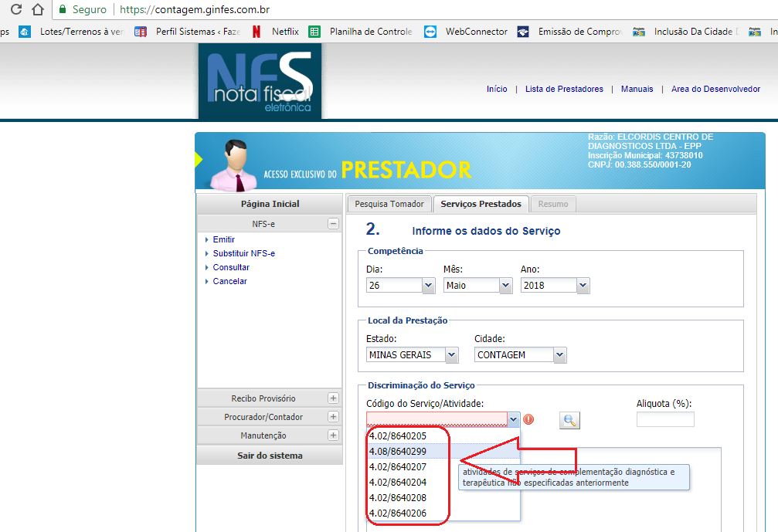Image resolution: width=778 pixels, height=532 pixels.
Task: Collapse the NFS-e section minus icon
Action: click(334, 224)
